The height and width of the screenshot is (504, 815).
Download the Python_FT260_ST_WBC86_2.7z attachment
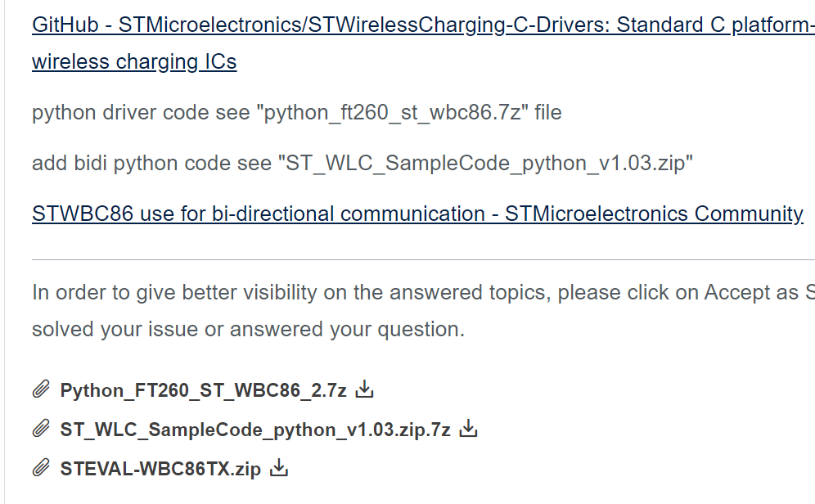pos(363,390)
